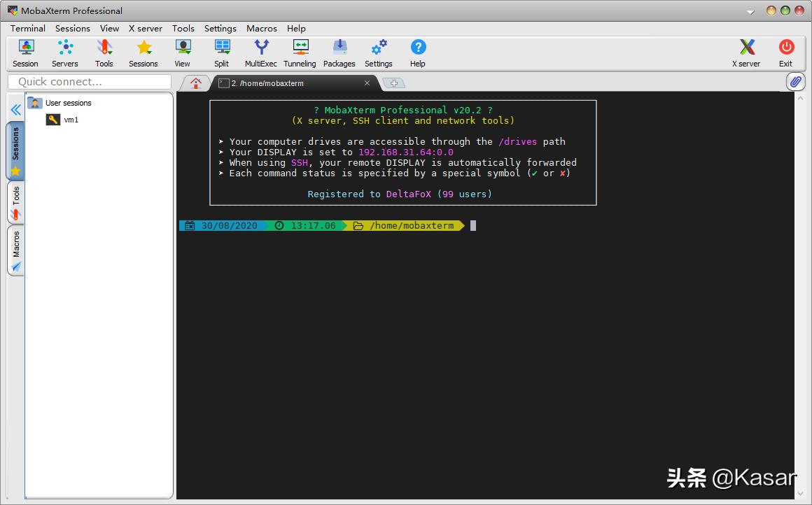This screenshot has width=812, height=505.
Task: Toggle the X server icon
Action: 746,53
